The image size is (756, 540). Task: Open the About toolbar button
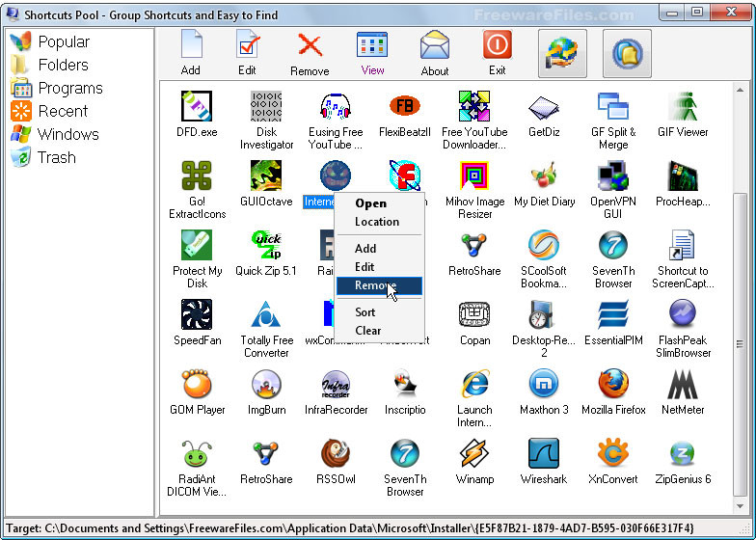434,53
